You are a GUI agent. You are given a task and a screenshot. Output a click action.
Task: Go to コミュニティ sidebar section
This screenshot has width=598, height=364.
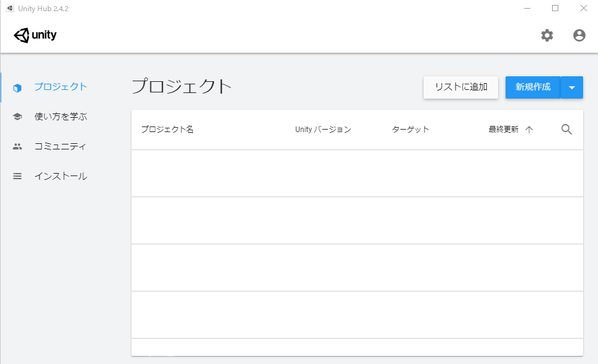(x=60, y=146)
